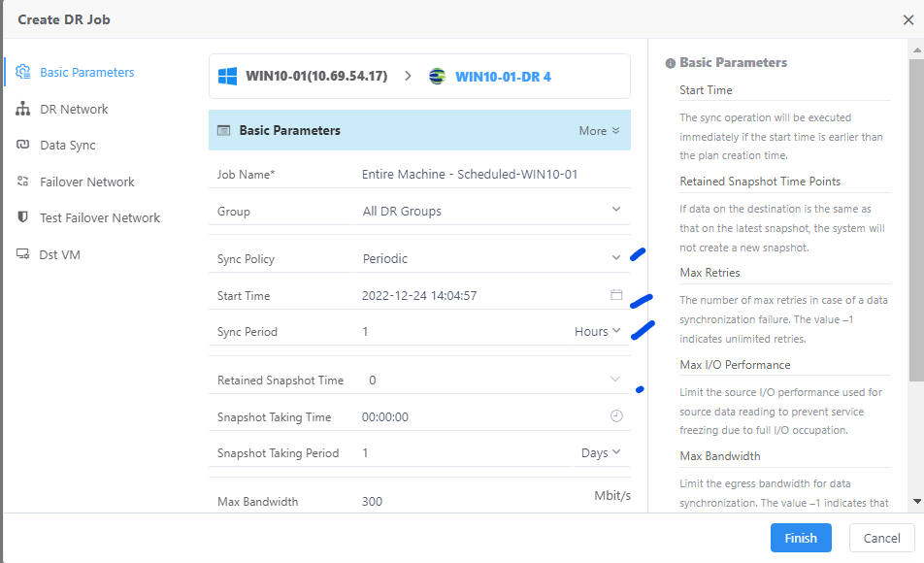Open the Snapshot Taking Time clock icon
The image size is (924, 563).
(x=616, y=416)
